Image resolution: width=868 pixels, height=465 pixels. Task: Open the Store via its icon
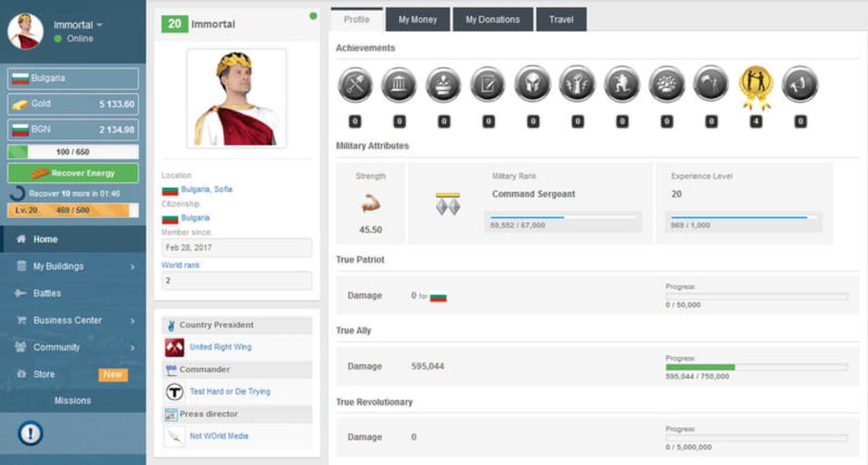click(22, 373)
